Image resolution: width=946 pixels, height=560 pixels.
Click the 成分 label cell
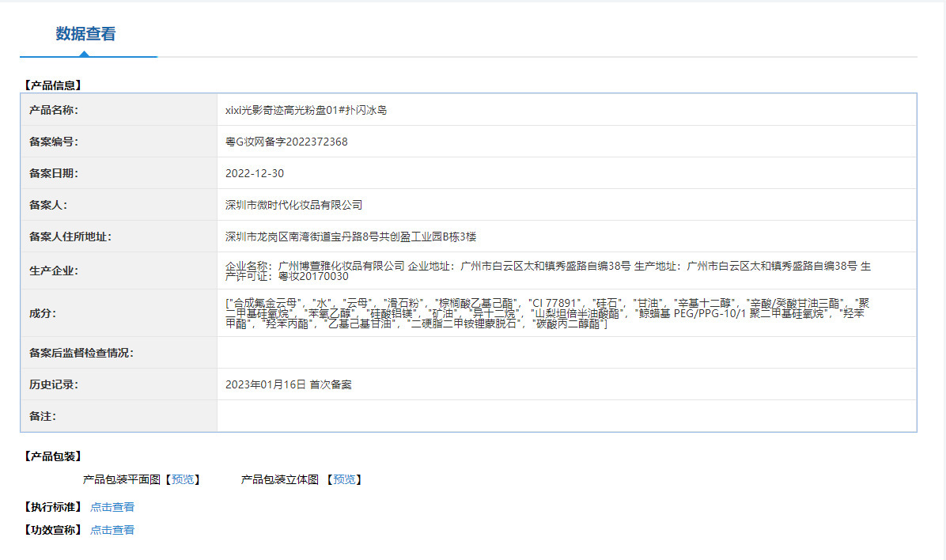click(119, 313)
